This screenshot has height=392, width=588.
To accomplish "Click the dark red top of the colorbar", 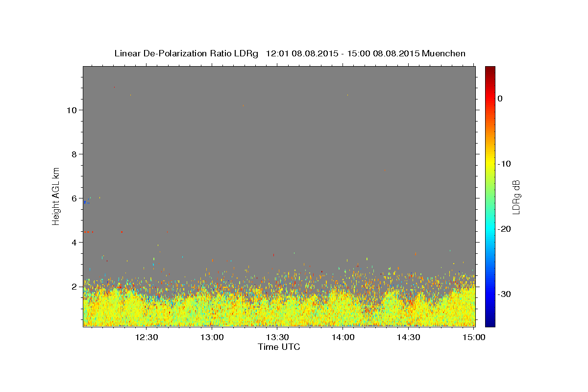I will coord(490,70).
